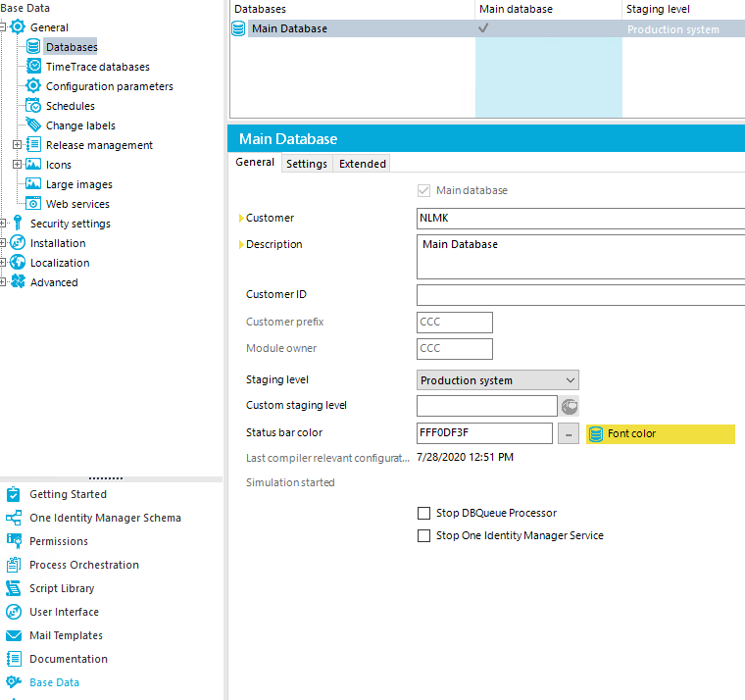Switch to the Settings tab
The image size is (745, 700).
click(307, 164)
